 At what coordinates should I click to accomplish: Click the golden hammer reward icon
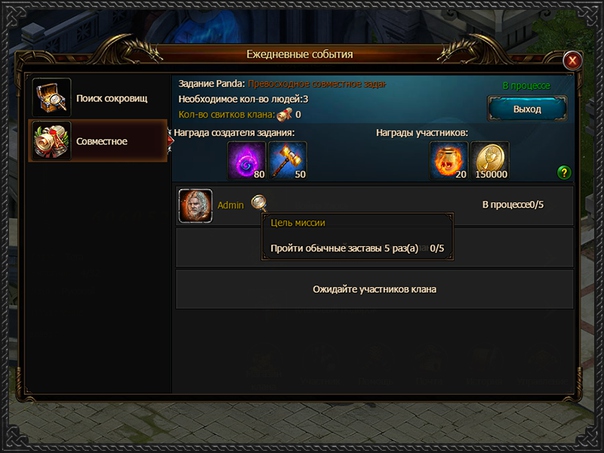[x=288, y=160]
